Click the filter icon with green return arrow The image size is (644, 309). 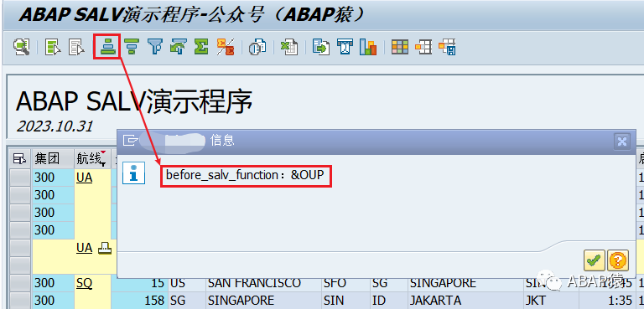(178, 47)
